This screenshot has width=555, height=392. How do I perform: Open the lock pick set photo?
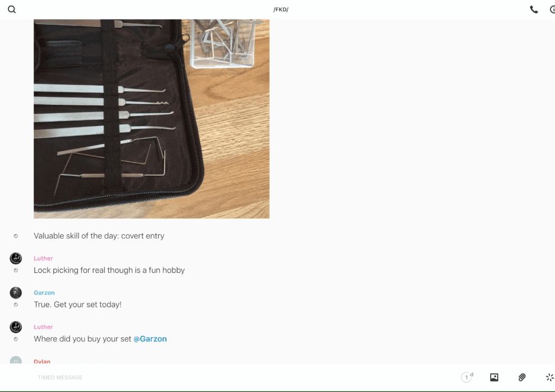pos(151,119)
